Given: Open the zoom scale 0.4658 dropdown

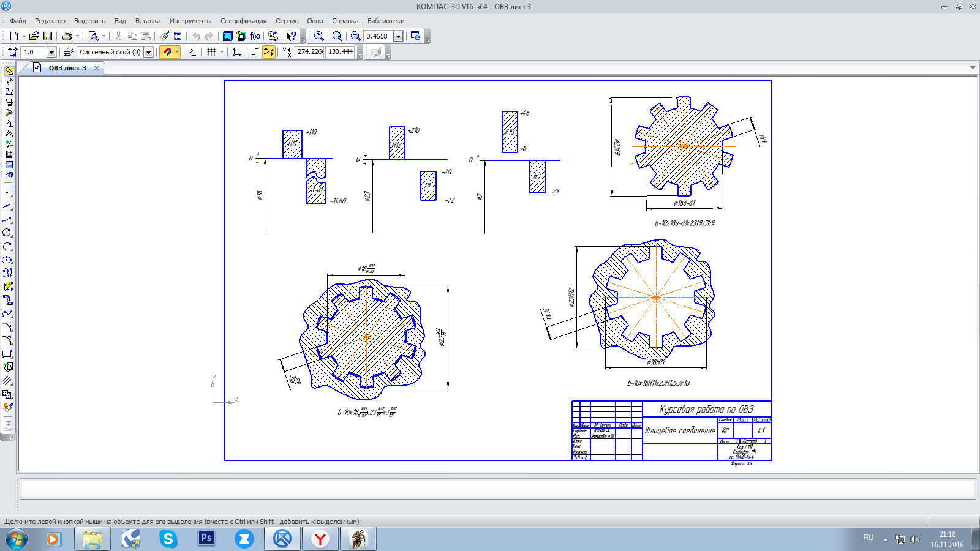Looking at the screenshot, I should click(x=398, y=36).
